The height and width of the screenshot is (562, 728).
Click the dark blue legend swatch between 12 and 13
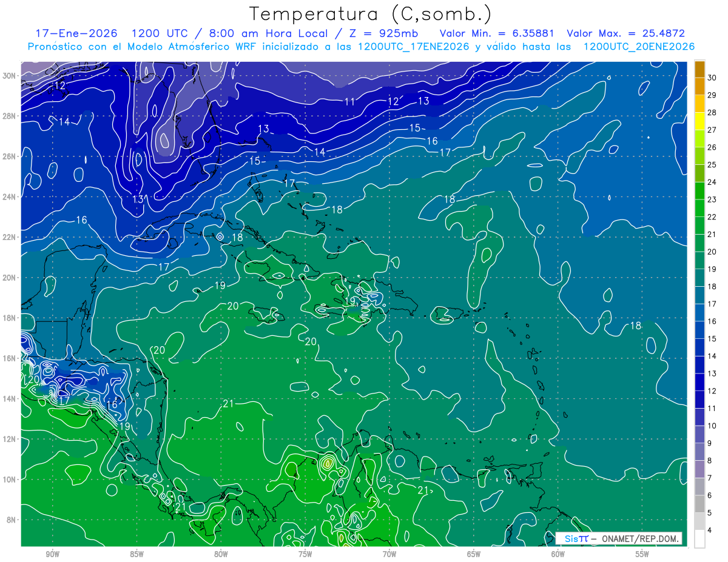tap(699, 382)
